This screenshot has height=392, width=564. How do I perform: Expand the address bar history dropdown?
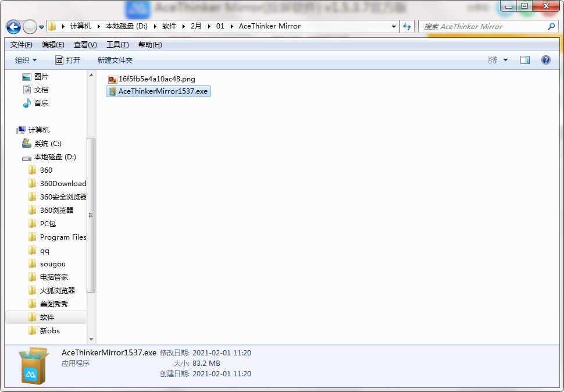394,26
